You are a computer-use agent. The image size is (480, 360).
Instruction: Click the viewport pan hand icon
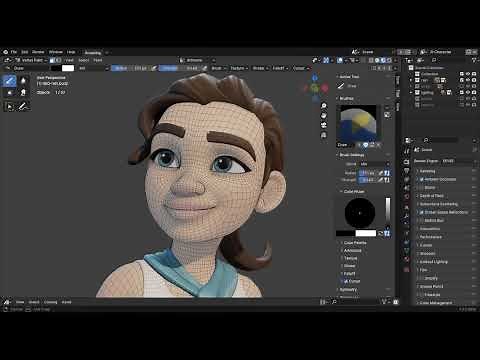[x=324, y=115]
